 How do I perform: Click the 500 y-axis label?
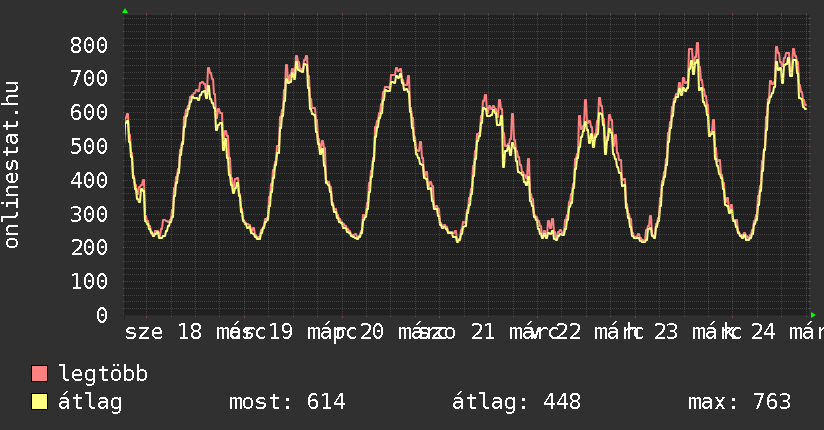coord(89,147)
